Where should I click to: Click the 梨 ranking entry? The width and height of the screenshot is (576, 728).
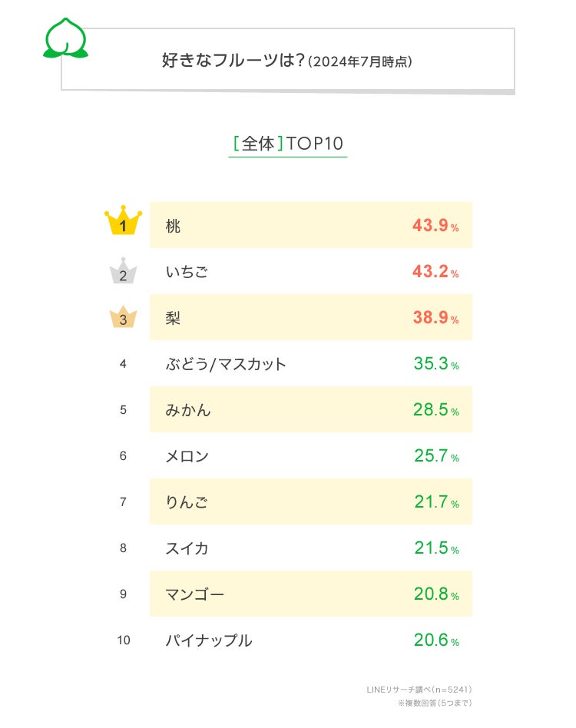click(174, 318)
